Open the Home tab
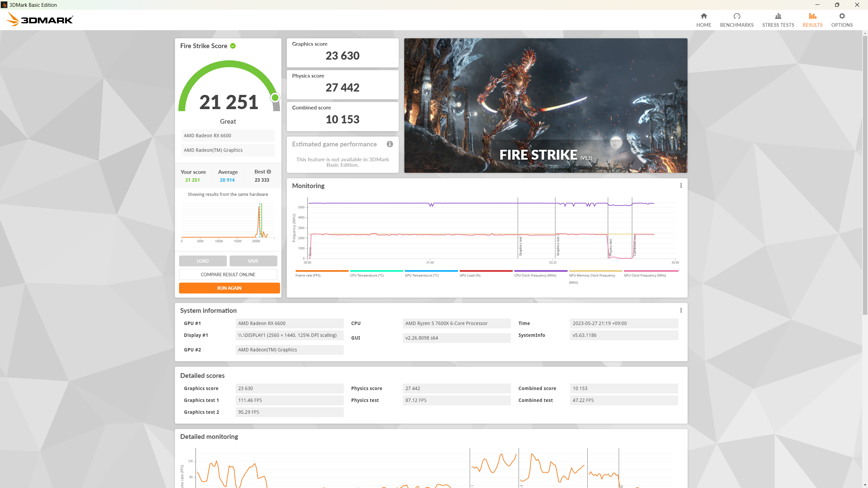Screen dimensions: 868x488 [704, 20]
